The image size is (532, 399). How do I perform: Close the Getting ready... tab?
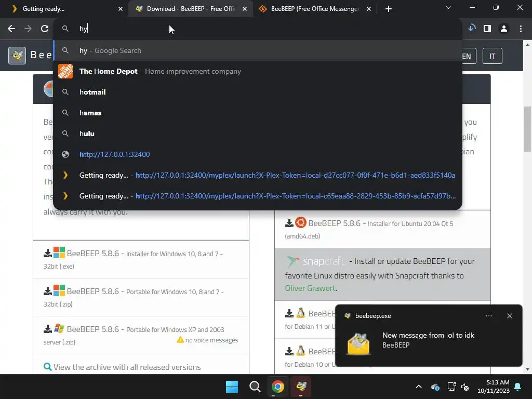[x=121, y=9]
